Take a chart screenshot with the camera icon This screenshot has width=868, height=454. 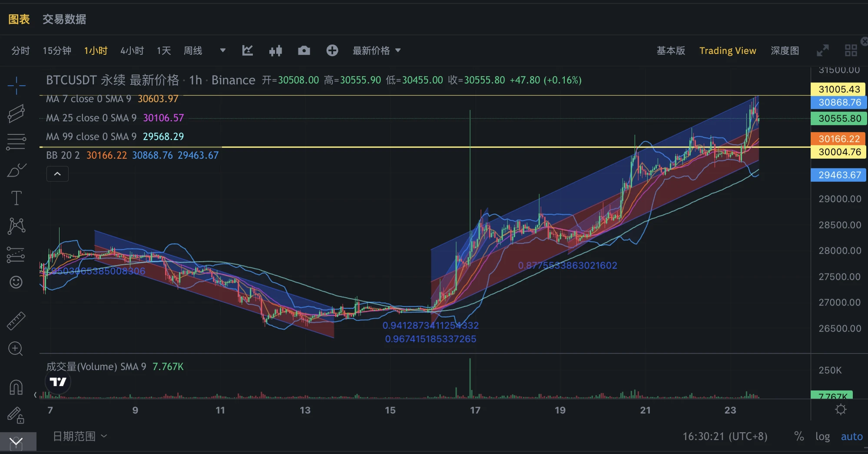[x=304, y=50]
